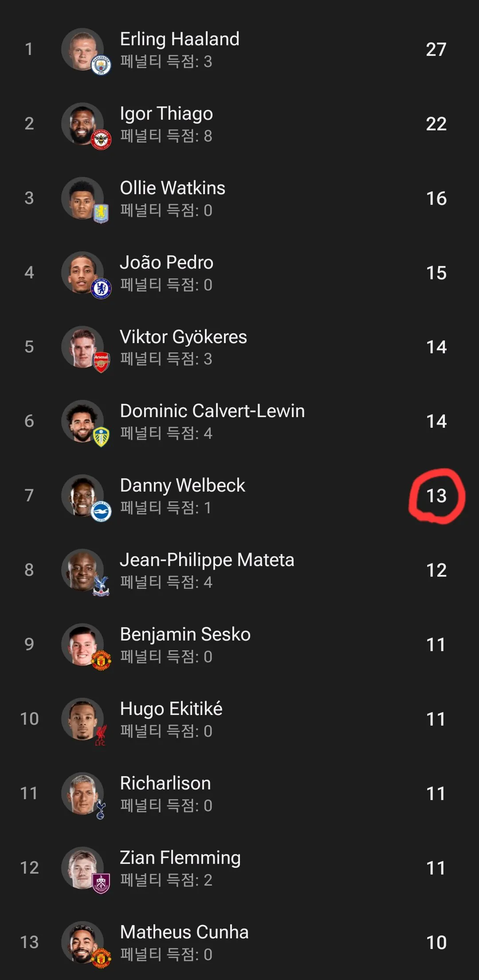The image size is (479, 980).
Task: Tap the Brighton badge on Danny Welbeck's avatar
Action: point(101,512)
